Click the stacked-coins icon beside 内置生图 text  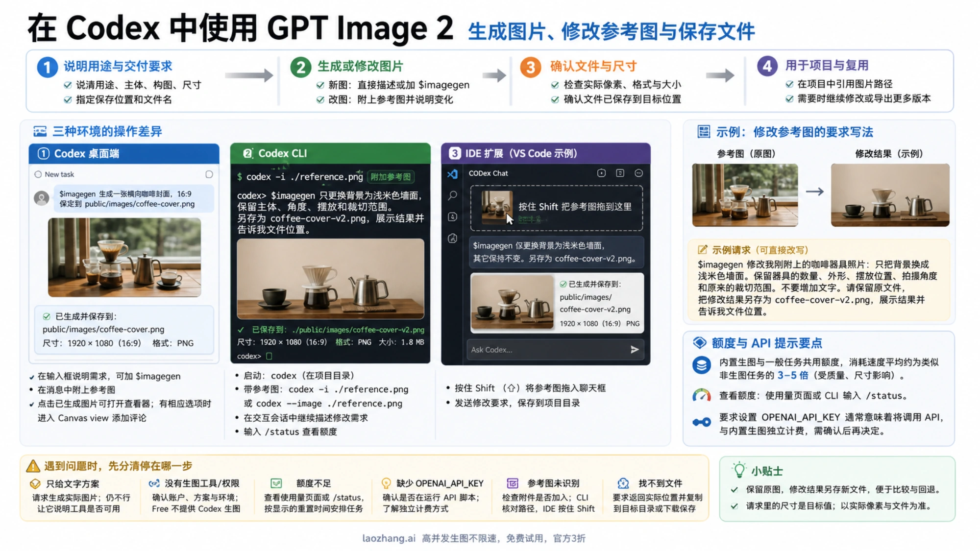[701, 365]
